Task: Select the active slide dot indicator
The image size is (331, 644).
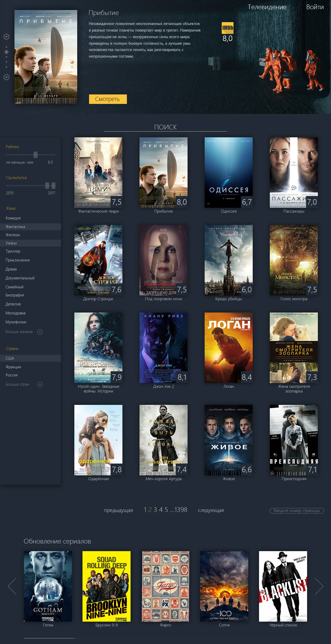Action: (x=7, y=52)
